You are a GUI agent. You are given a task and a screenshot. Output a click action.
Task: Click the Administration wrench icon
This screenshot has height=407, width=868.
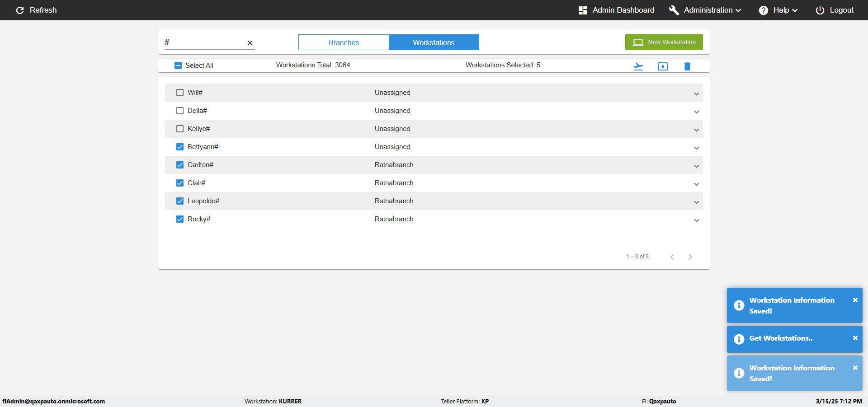[x=674, y=10]
